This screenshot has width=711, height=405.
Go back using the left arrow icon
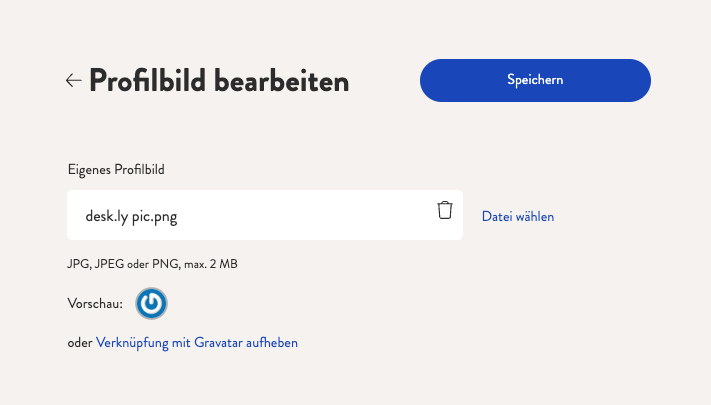(x=73, y=80)
